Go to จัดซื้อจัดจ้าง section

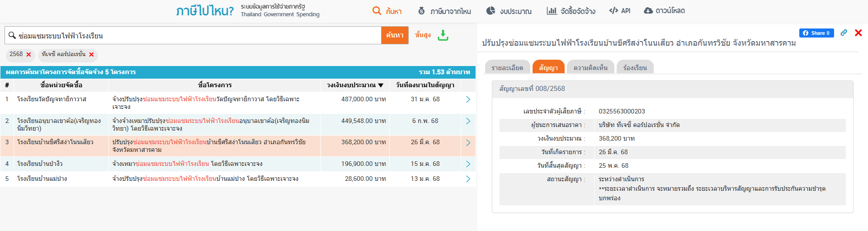click(x=571, y=11)
